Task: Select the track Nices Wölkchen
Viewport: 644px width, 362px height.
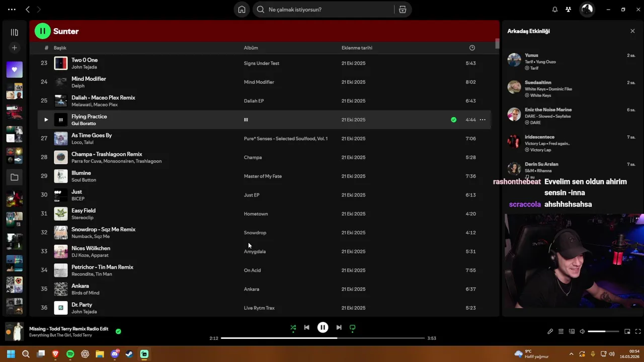Action: 91,248
